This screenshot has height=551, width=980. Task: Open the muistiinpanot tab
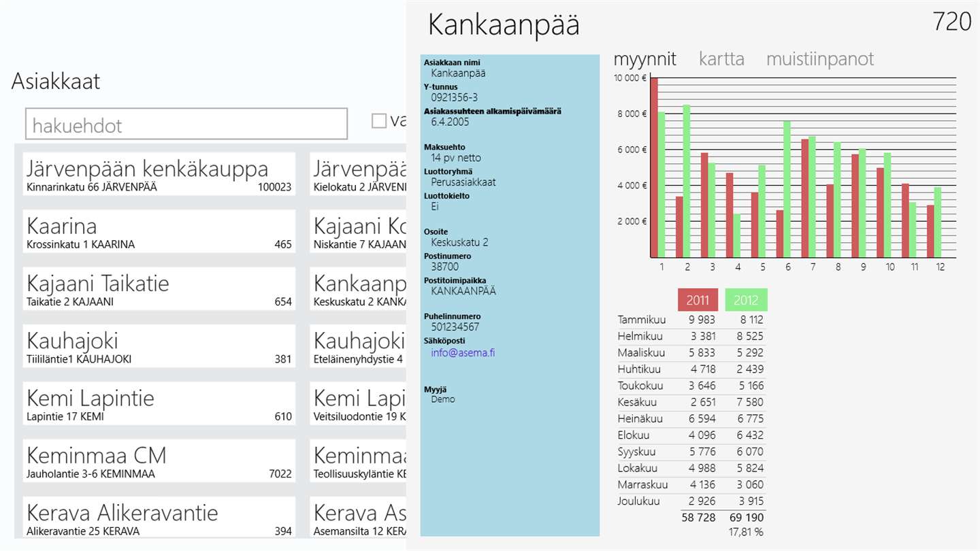(819, 59)
